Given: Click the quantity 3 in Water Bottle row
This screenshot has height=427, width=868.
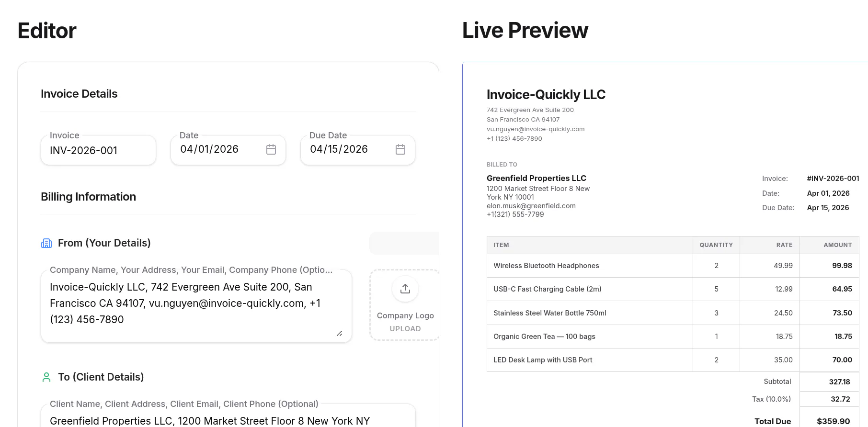Looking at the screenshot, I should click(717, 313).
